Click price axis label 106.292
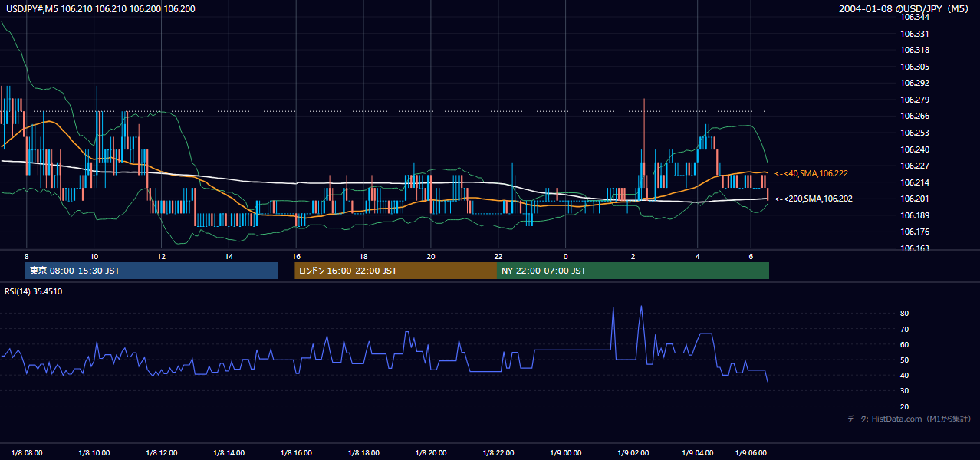 tap(915, 83)
